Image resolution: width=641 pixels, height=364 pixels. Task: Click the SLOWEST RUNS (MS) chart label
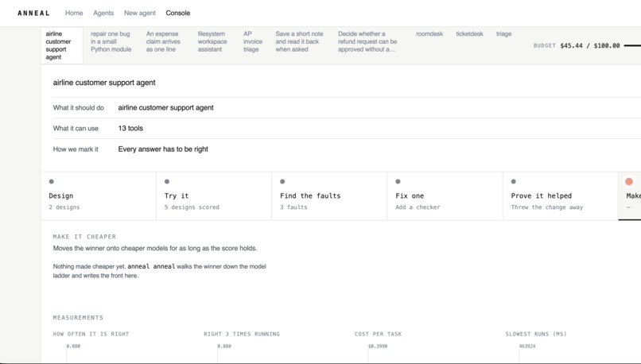pyautogui.click(x=536, y=334)
